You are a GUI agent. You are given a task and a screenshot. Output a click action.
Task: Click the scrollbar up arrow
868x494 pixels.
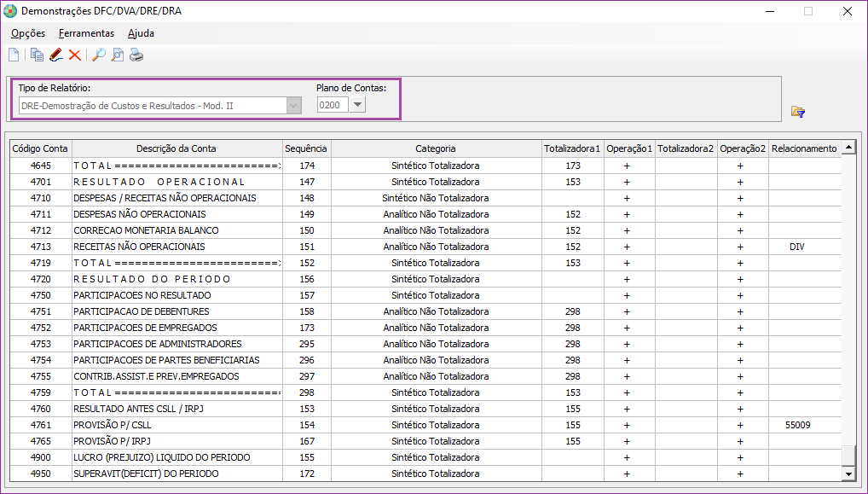848,146
